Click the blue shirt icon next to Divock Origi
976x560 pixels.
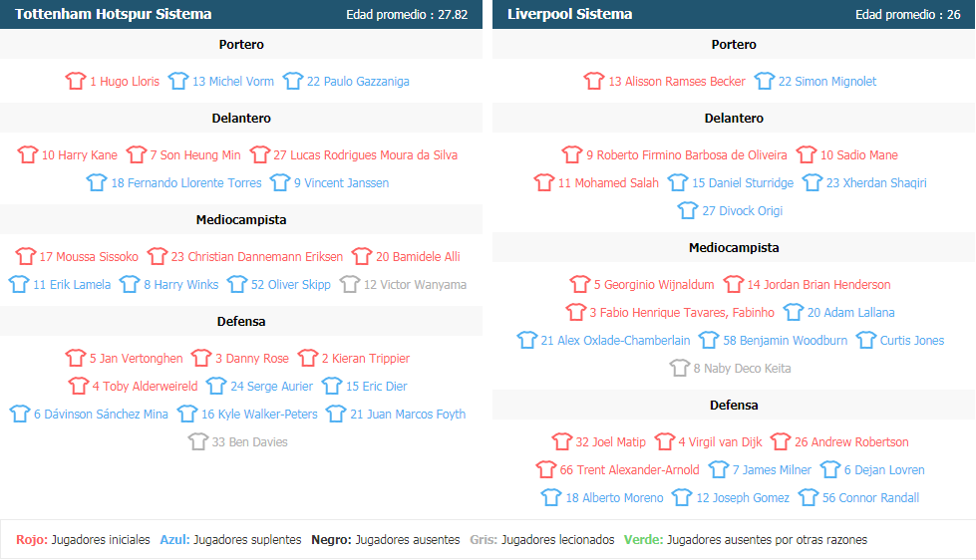pyautogui.click(x=688, y=211)
